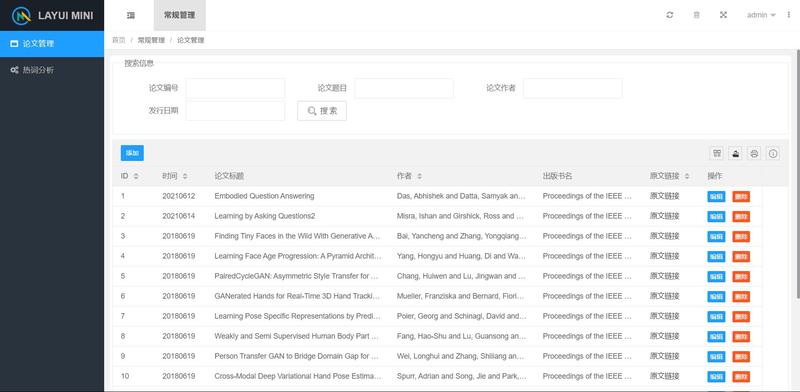Focus the 论文题目 input field
800x392 pixels.
404,88
